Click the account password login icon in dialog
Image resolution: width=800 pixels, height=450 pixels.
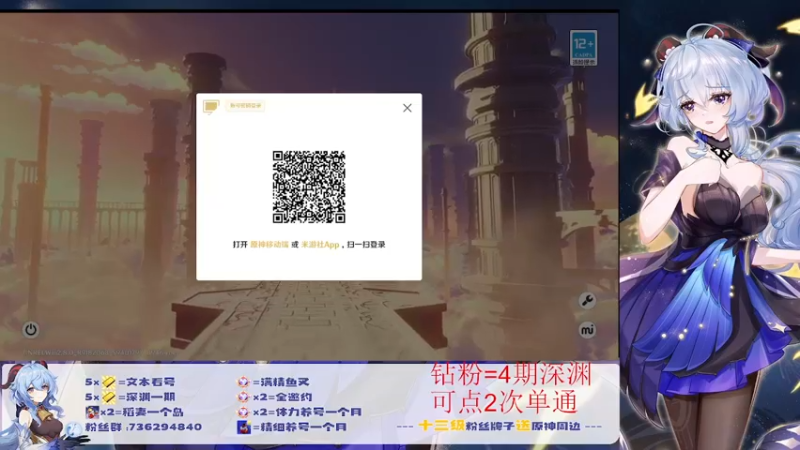pos(211,106)
